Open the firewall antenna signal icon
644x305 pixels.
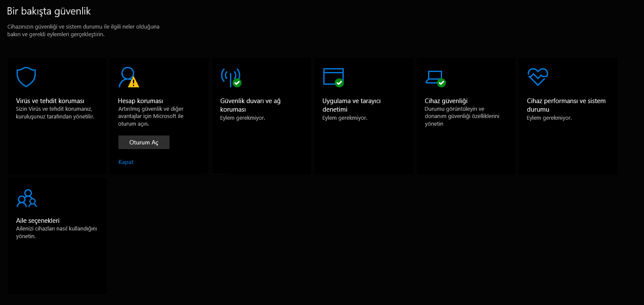[231, 78]
